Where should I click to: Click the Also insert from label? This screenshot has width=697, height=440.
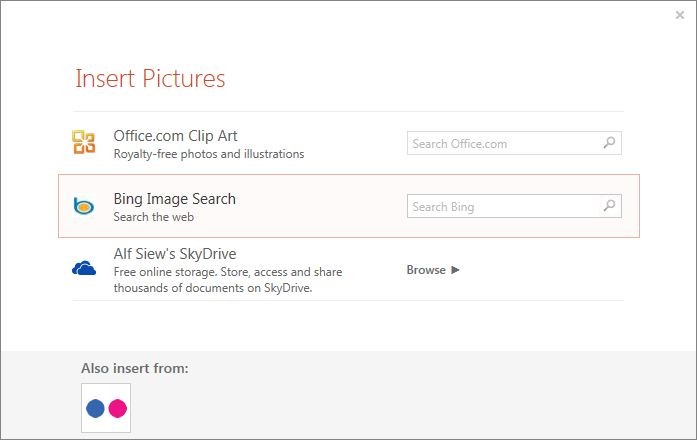click(135, 368)
